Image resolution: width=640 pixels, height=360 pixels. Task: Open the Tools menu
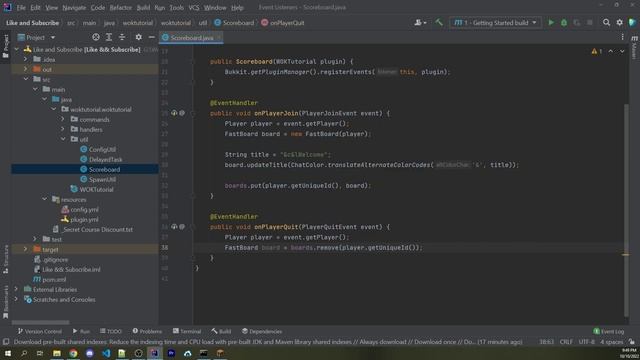(176, 7)
